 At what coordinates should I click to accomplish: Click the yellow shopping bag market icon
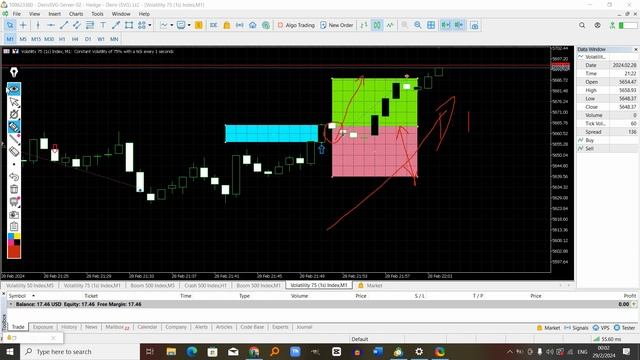pos(227,25)
